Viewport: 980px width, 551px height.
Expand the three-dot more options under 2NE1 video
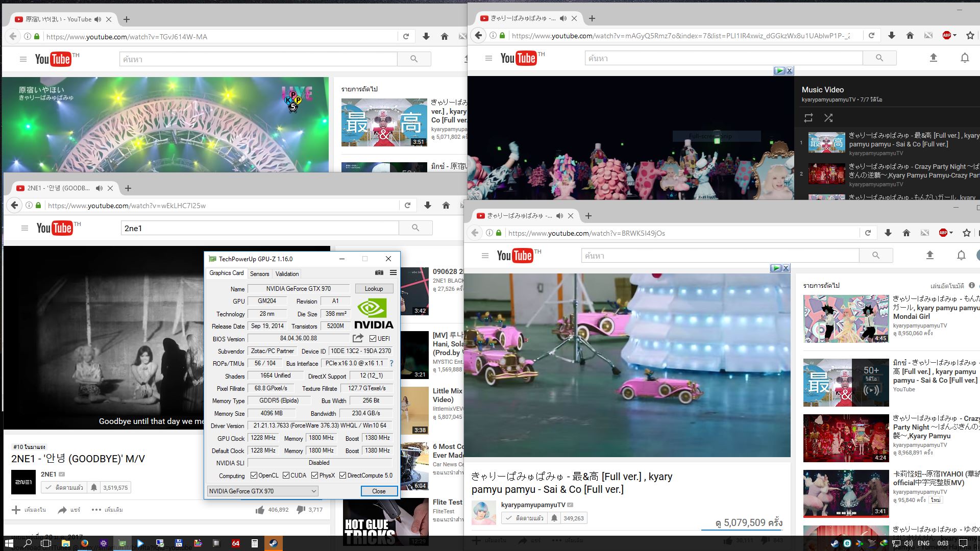pos(96,510)
